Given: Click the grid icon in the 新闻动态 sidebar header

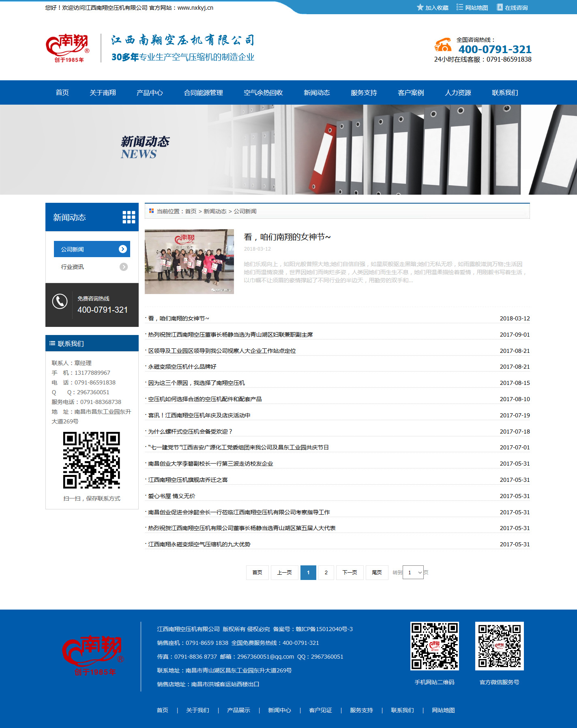Looking at the screenshot, I should pyautogui.click(x=129, y=217).
